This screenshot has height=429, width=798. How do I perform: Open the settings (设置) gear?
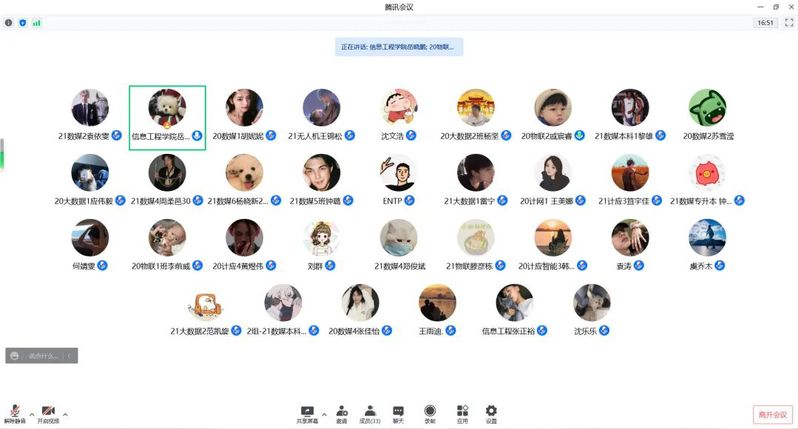coord(491,412)
